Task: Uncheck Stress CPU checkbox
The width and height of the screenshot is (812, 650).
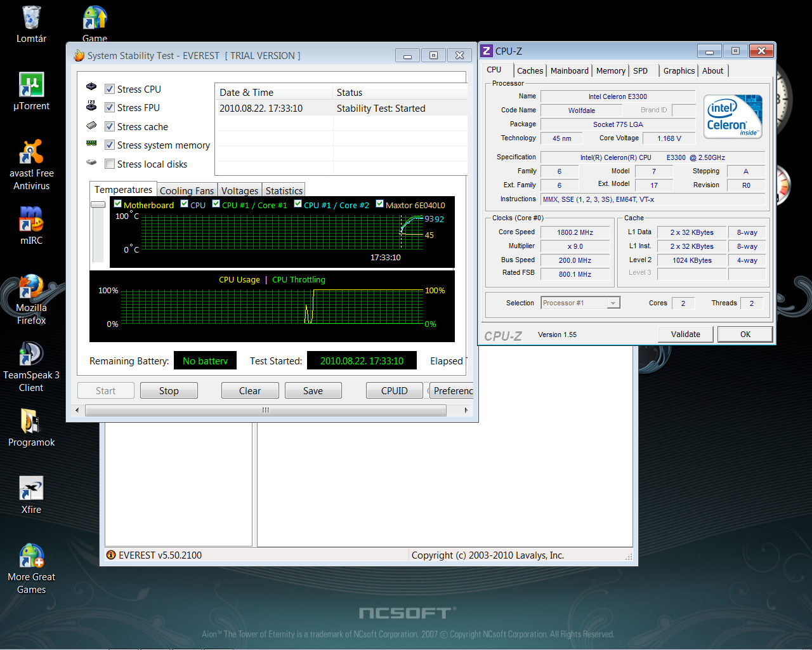Action: 110,90
